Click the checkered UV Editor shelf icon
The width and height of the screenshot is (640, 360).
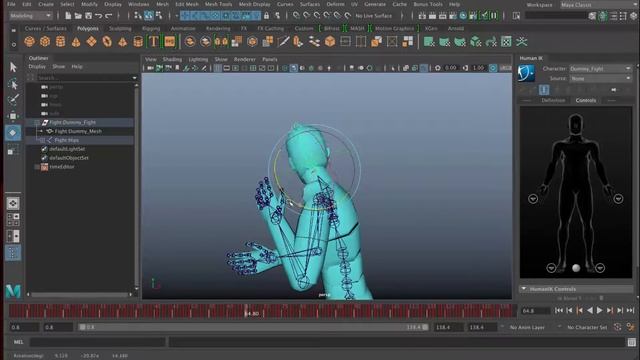coord(506,41)
